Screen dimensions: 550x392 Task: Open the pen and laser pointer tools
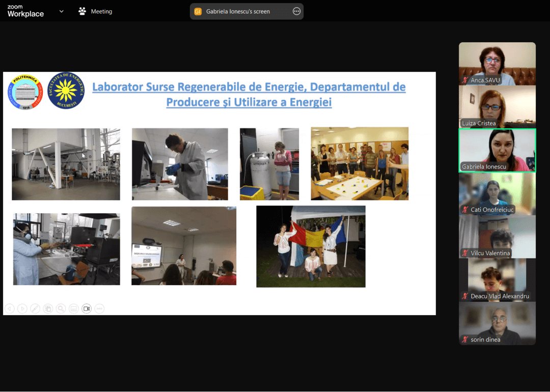click(35, 309)
